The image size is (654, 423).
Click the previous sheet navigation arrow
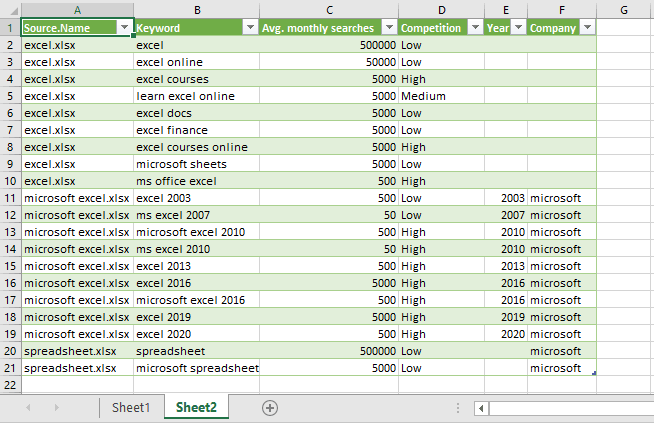tap(28, 407)
